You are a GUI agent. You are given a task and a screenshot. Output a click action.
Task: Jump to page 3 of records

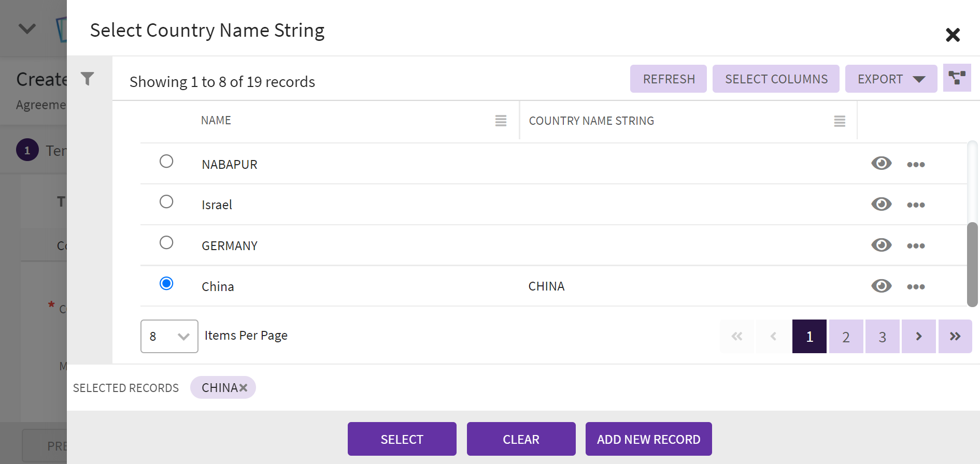(882, 337)
